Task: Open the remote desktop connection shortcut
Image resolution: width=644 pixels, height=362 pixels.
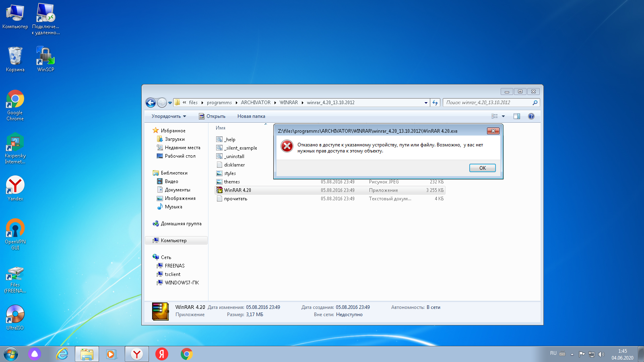Action: pyautogui.click(x=45, y=19)
